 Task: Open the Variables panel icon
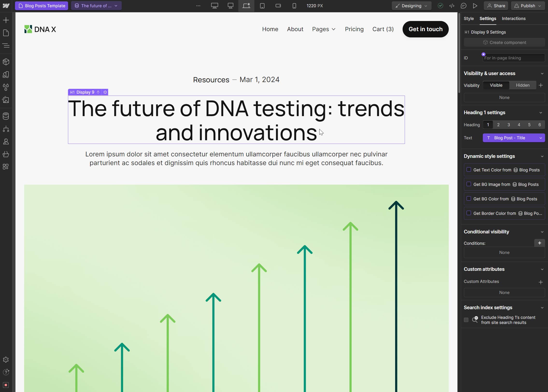(6, 75)
